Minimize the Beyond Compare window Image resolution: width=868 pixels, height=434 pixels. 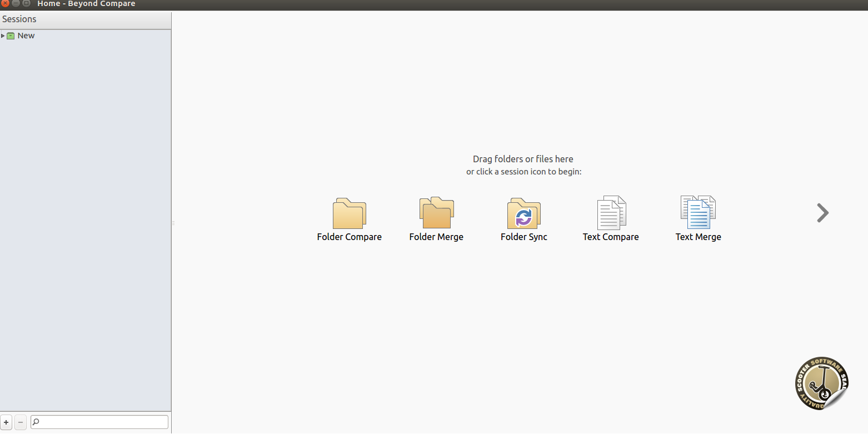click(x=16, y=3)
